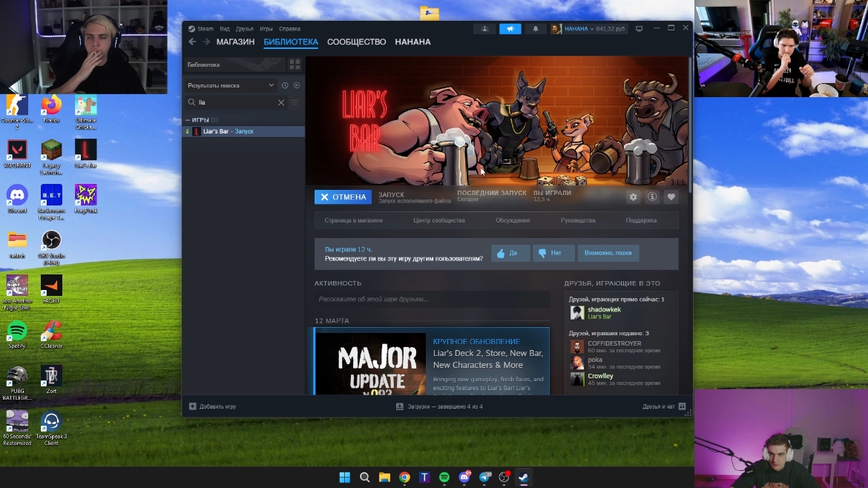Open taskbar Search
868x488 pixels.
364,477
